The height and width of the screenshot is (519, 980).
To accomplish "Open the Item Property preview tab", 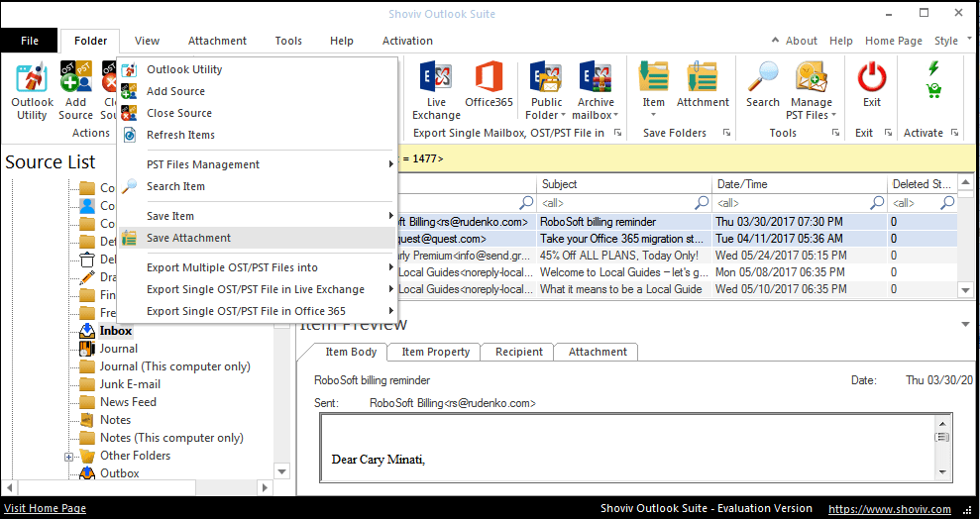I will [436, 353].
